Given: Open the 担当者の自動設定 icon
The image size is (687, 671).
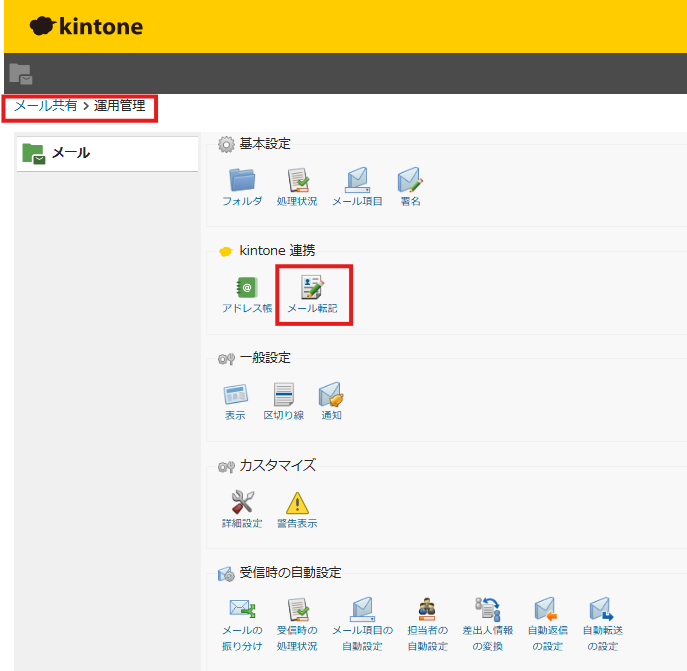Looking at the screenshot, I should coord(427,609).
